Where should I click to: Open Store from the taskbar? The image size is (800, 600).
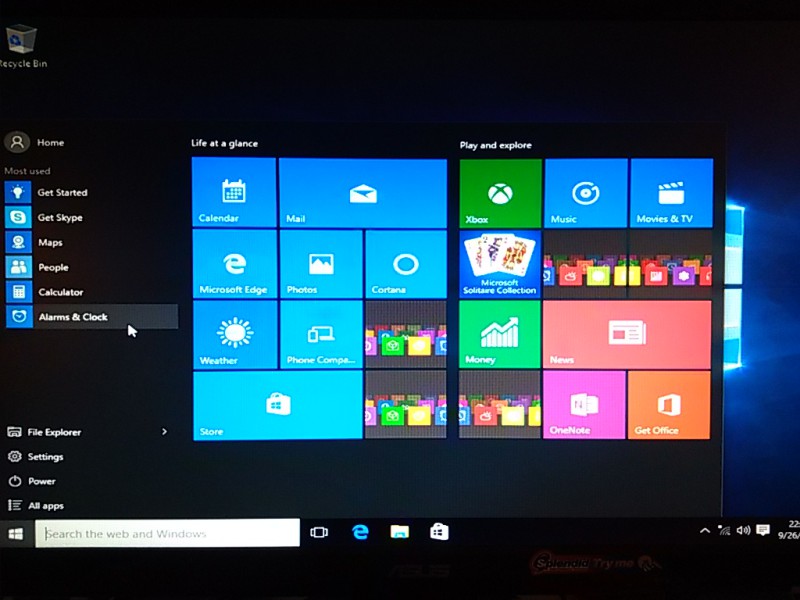(439, 532)
